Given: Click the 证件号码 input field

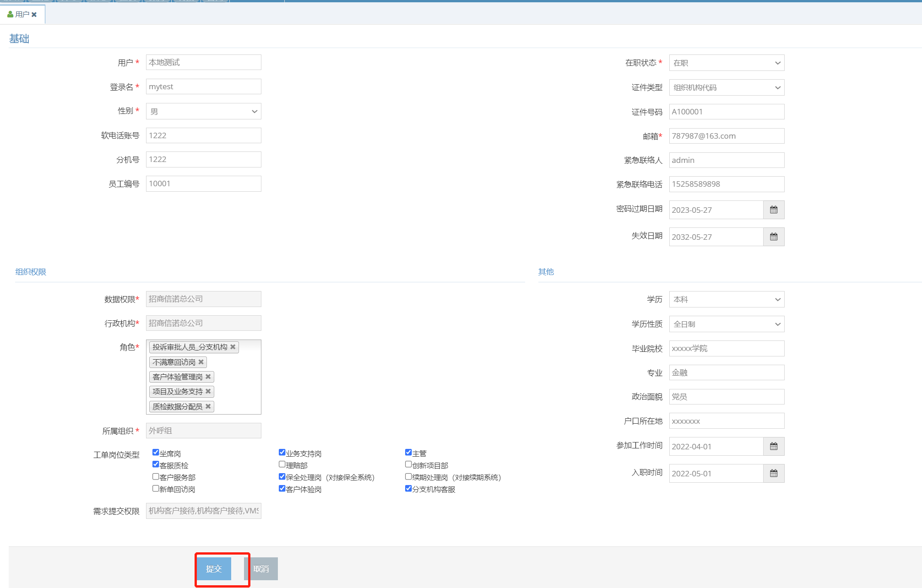Looking at the screenshot, I should pos(727,112).
